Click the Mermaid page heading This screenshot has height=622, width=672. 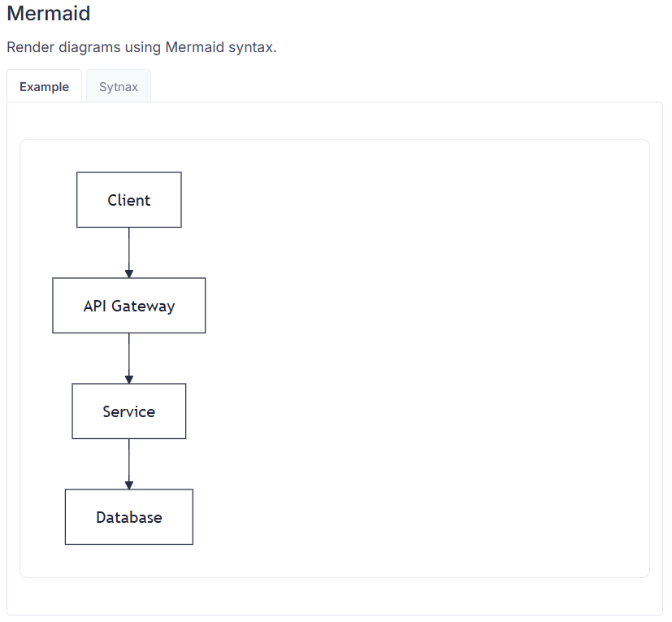(x=49, y=14)
